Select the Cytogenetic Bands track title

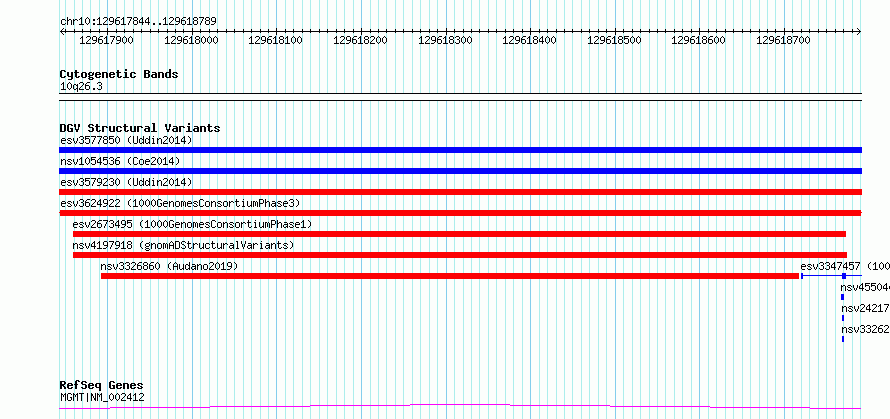pos(119,74)
